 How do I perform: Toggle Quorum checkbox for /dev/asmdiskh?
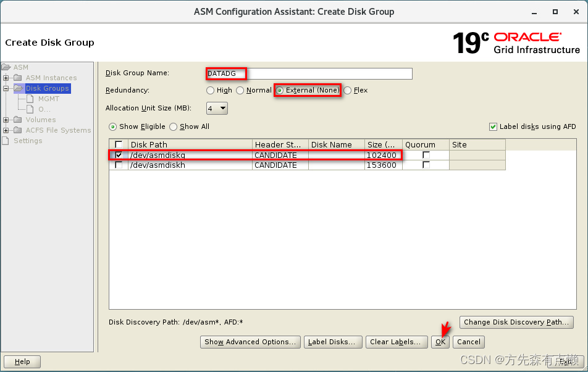click(426, 165)
